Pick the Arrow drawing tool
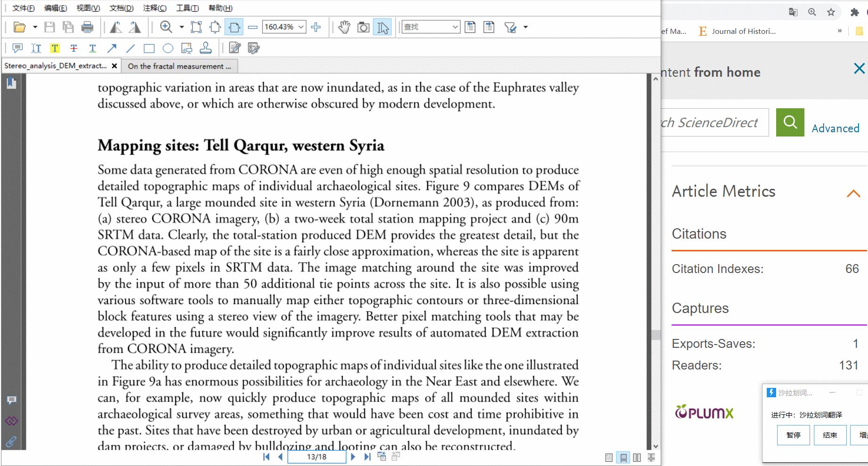 tap(112, 48)
